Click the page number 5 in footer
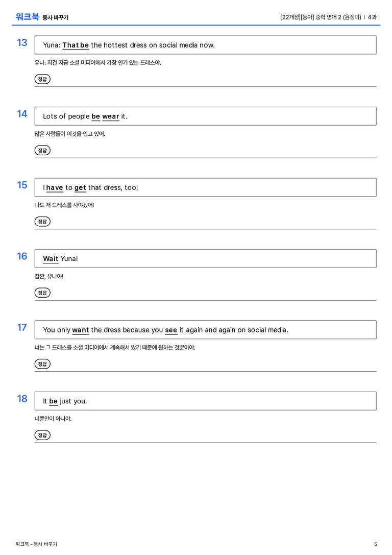Screen dimensions: 392x555 pyautogui.click(x=376, y=544)
